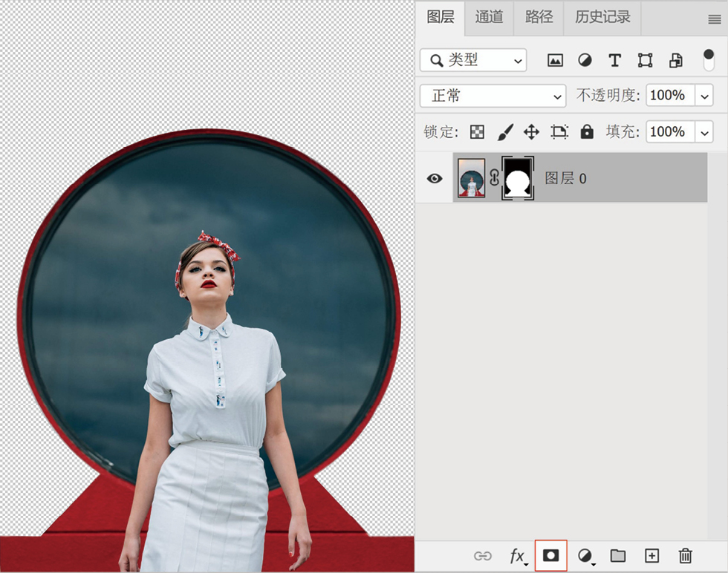Create a new layer group folder

pos(618,555)
